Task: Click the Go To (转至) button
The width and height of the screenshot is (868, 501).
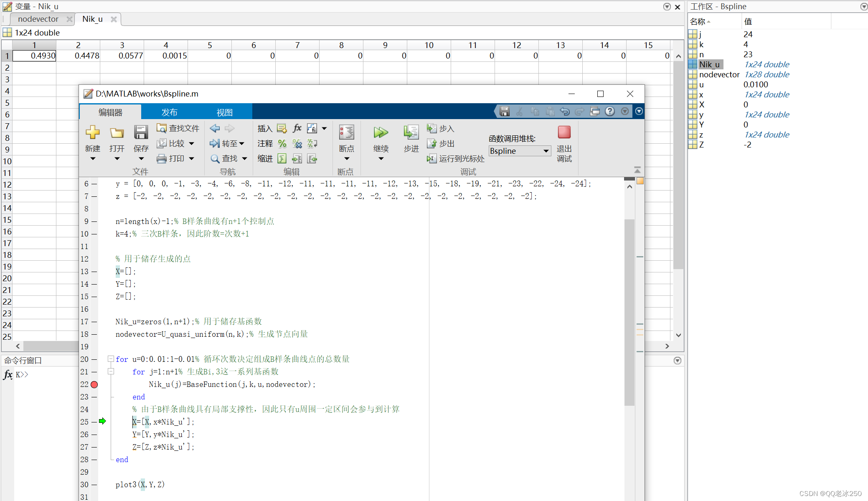Action: [227, 143]
